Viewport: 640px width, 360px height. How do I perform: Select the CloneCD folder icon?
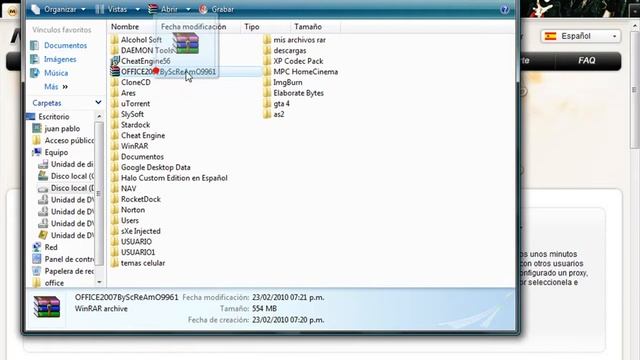tap(115, 82)
